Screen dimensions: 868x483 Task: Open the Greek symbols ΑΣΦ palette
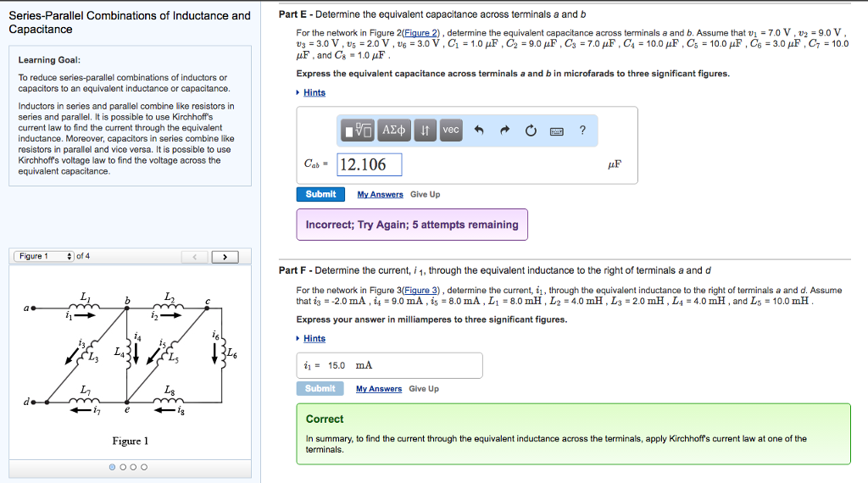[x=394, y=130]
